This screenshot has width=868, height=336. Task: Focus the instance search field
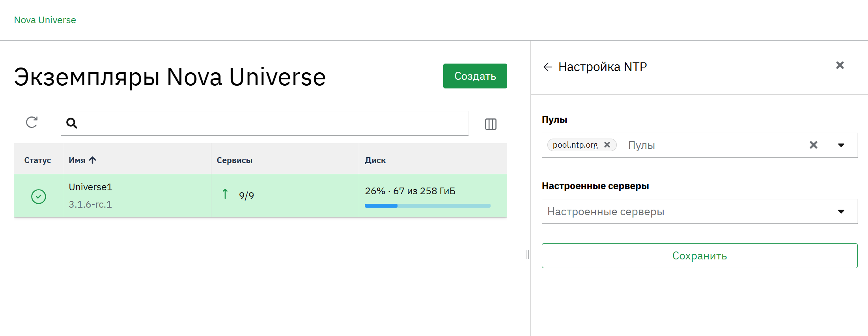click(265, 124)
